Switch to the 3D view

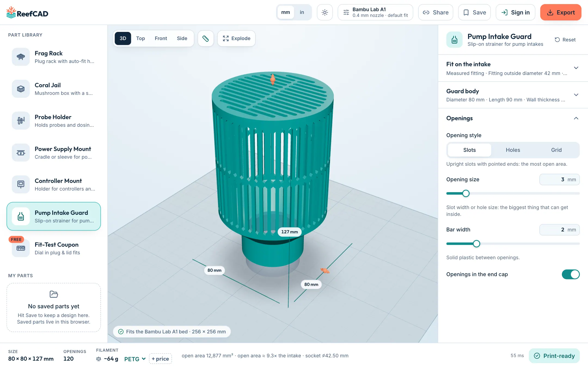[x=123, y=38]
